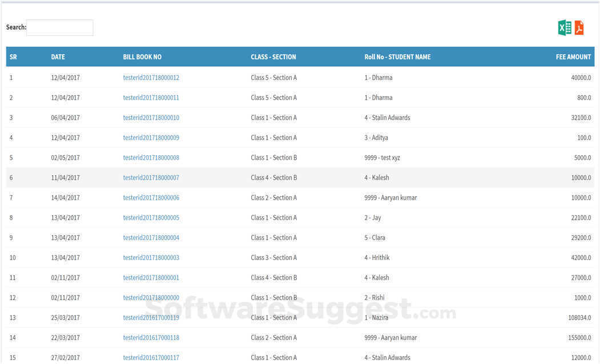
Task: Click the 2 - Jay student cell
Action: 373,217
